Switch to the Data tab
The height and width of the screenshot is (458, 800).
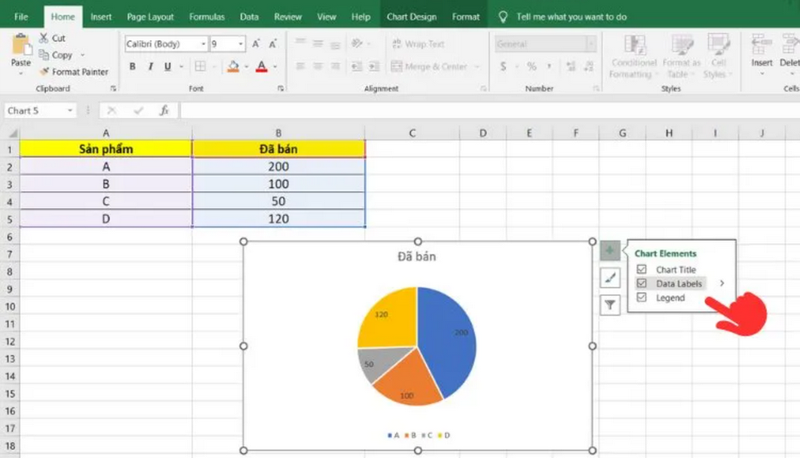[249, 17]
